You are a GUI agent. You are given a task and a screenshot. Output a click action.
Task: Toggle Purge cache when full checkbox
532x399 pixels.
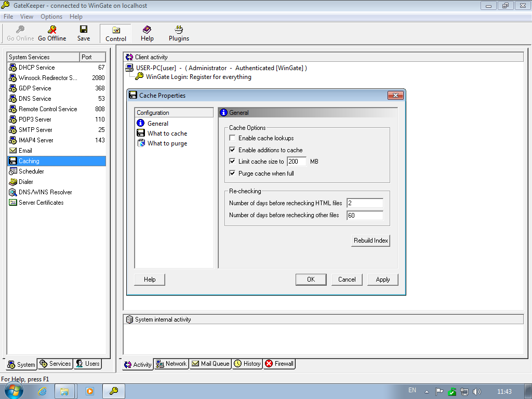232,173
